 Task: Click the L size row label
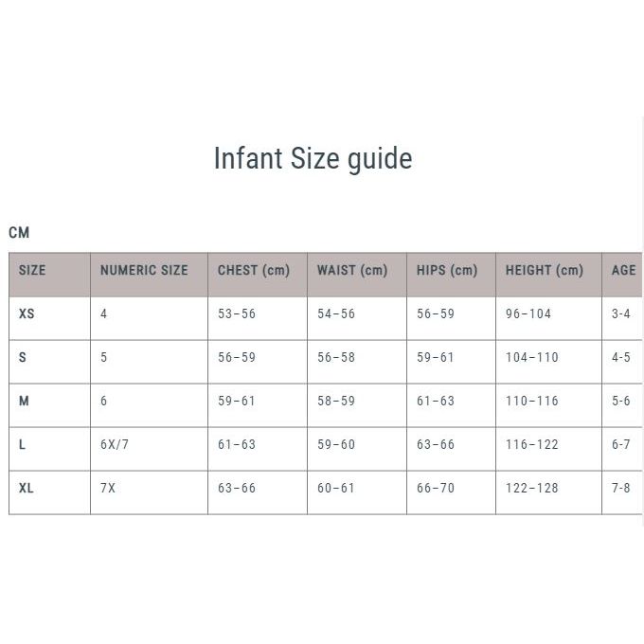pyautogui.click(x=23, y=444)
